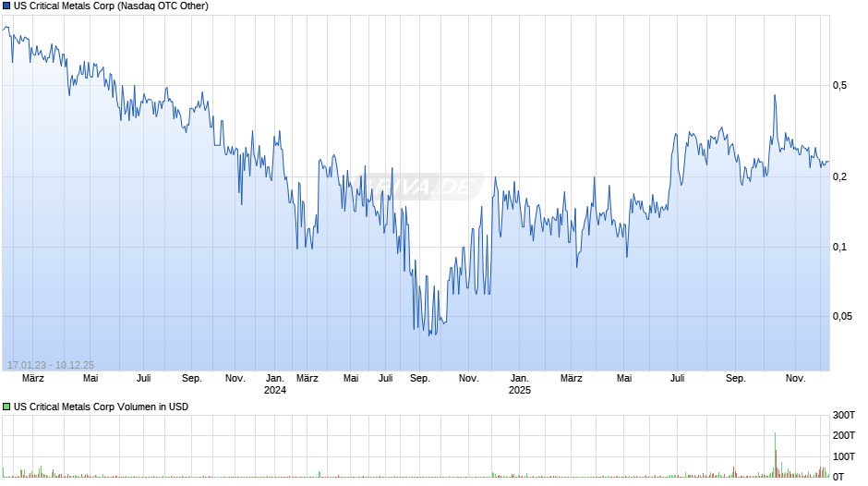The width and height of the screenshot is (868, 486).
Task: Click the last 'Nov.' label on time axis
Action: [796, 379]
